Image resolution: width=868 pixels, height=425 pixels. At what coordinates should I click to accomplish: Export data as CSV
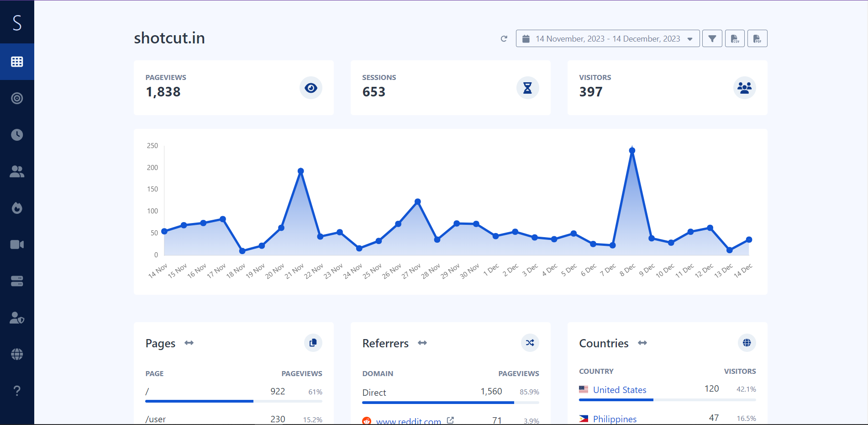click(735, 39)
